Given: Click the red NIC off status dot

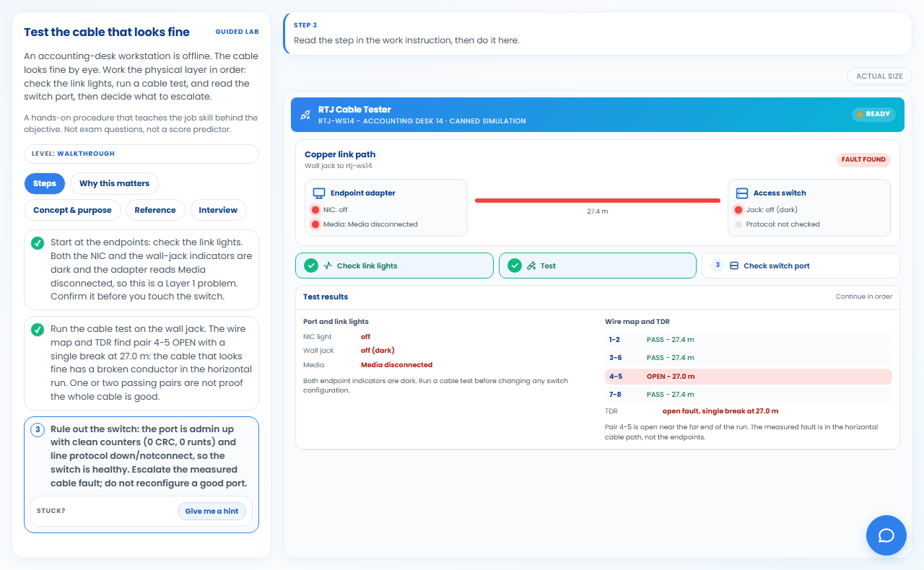Looking at the screenshot, I should pyautogui.click(x=315, y=210).
